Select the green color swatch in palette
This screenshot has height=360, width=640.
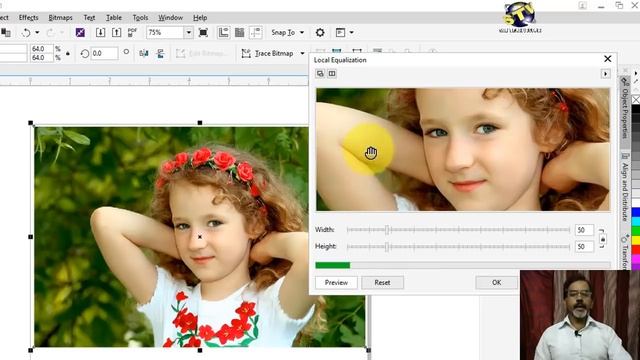coord(636,231)
